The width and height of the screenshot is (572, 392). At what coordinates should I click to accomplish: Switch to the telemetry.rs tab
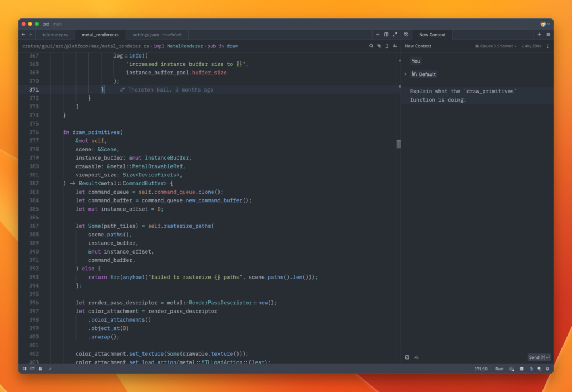(x=55, y=35)
